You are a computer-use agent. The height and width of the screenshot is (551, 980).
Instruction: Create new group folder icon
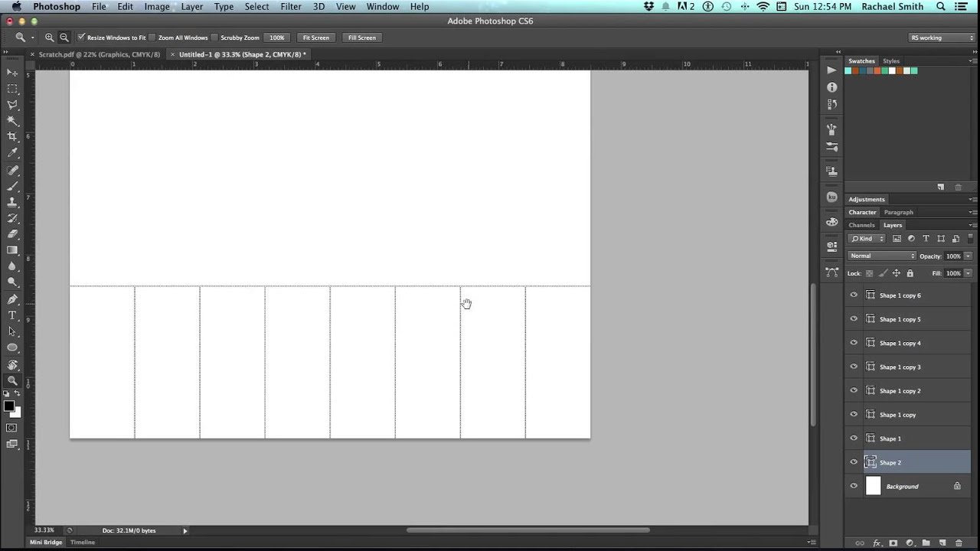click(926, 543)
